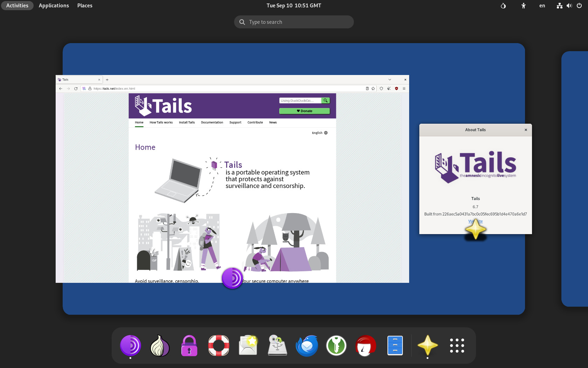
Task: Click the Tails logo in the website header
Action: click(163, 106)
